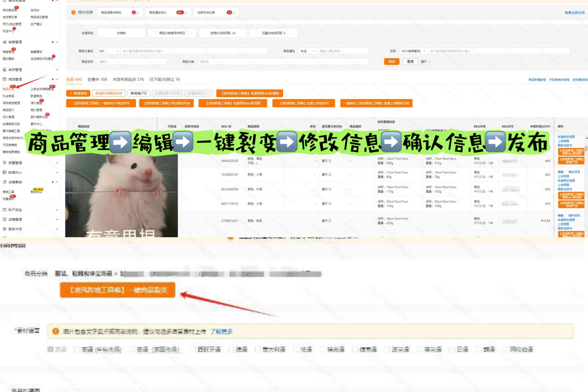
Task: Click the 挑选机会商品发布 button
Action: pyautogui.click(x=109, y=93)
